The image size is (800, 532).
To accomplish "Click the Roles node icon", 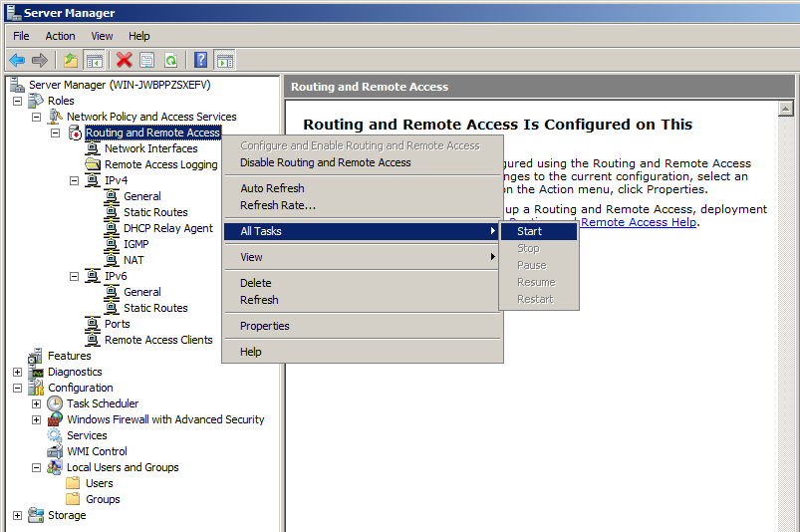I will point(36,101).
